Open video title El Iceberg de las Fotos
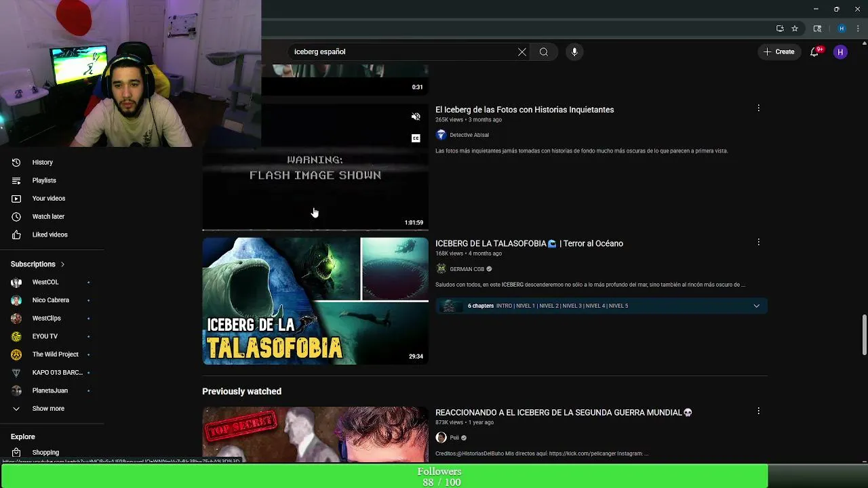The image size is (868, 488). 524,110
